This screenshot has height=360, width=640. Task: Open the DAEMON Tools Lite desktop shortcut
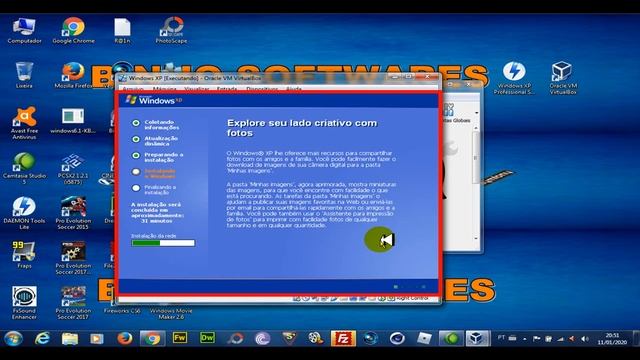click(24, 213)
